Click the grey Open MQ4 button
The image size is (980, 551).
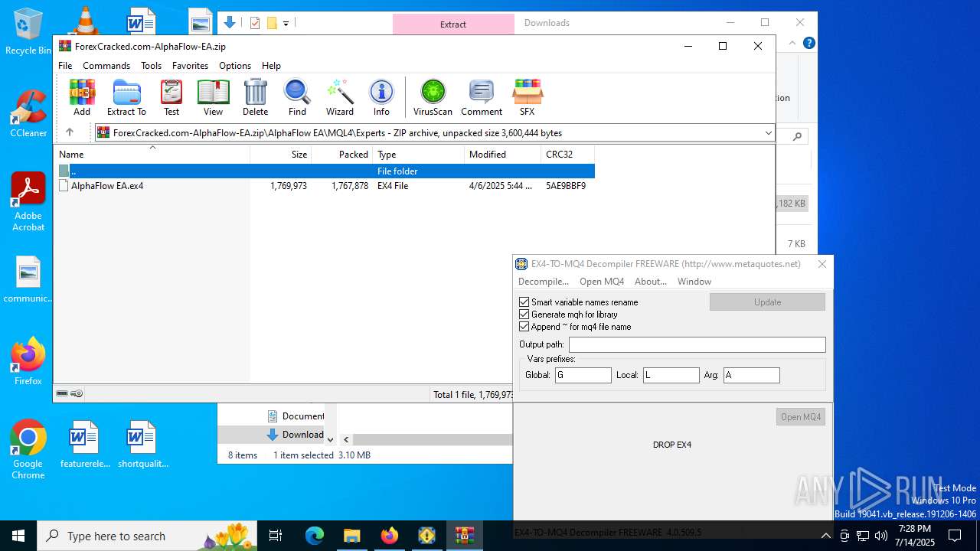801,417
